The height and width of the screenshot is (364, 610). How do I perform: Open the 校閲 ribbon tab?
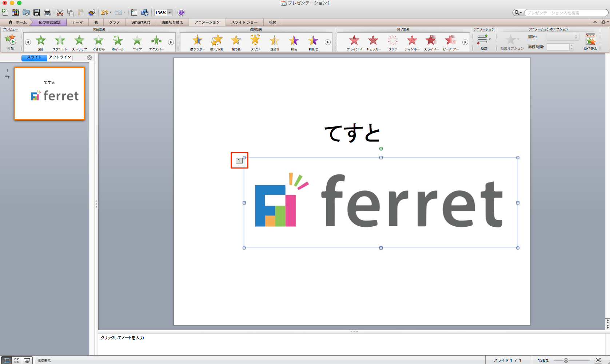[x=273, y=22]
